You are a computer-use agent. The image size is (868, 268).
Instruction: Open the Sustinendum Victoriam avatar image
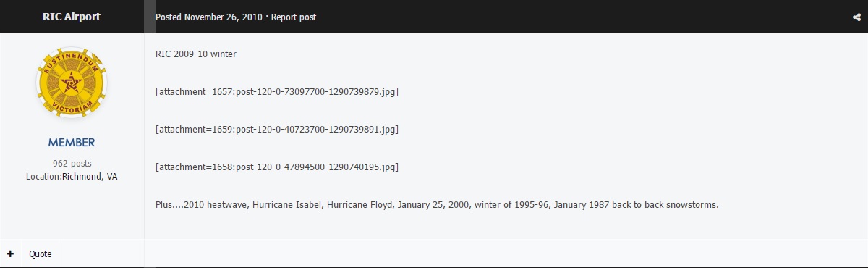pos(71,83)
